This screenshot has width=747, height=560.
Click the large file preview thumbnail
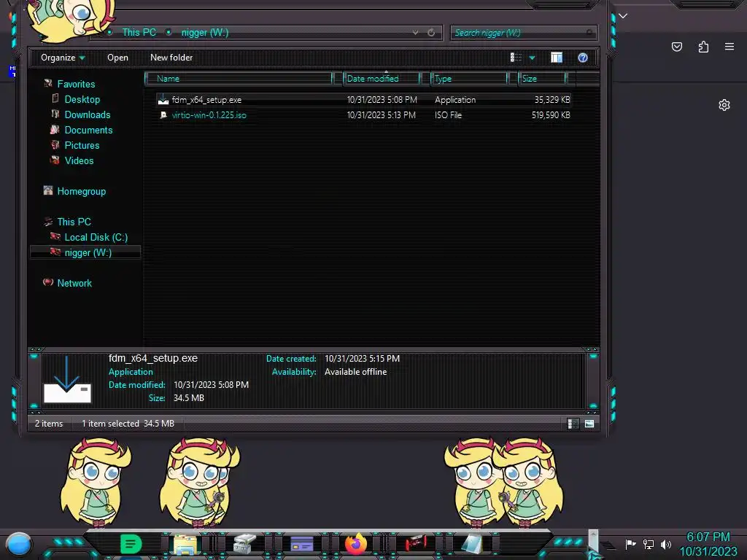[67, 379]
